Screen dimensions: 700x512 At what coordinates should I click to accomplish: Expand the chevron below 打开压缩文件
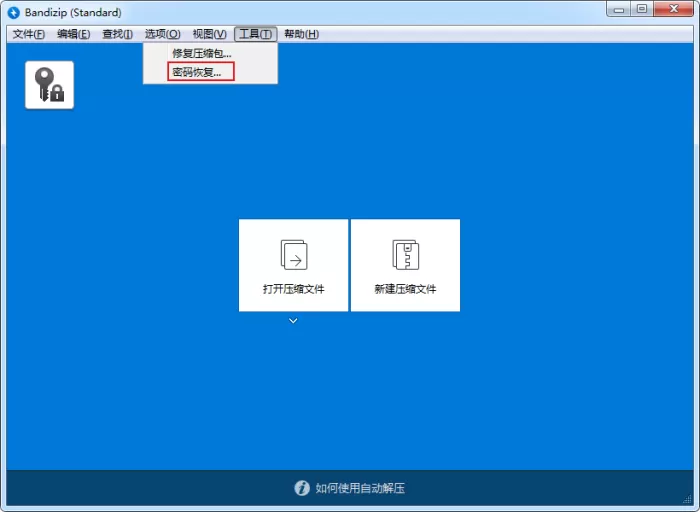click(293, 321)
